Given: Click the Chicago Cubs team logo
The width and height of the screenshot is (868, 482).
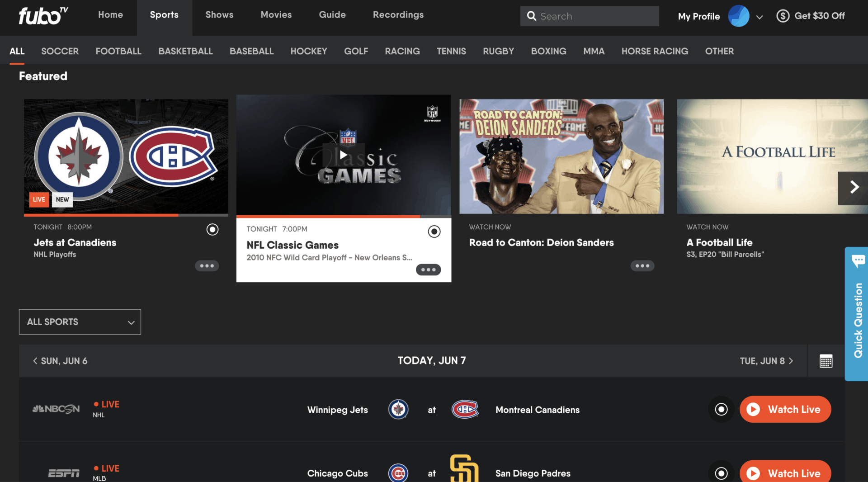Looking at the screenshot, I should 398,473.
